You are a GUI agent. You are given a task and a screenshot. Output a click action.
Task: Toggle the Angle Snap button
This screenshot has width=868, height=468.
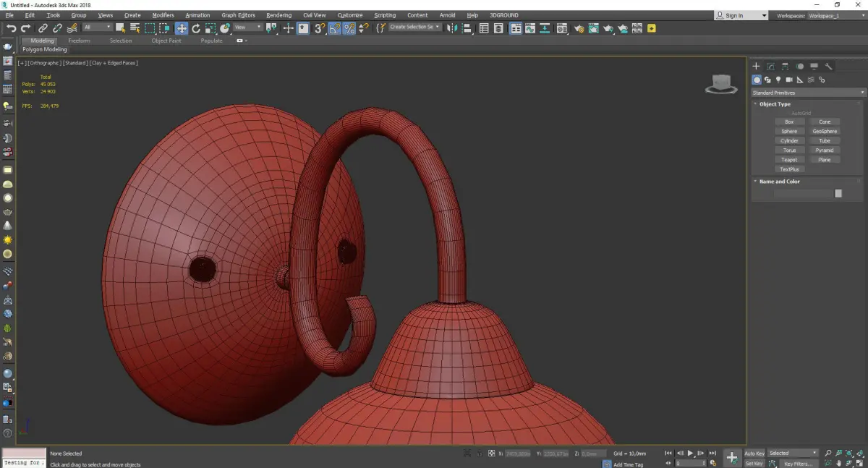point(335,28)
